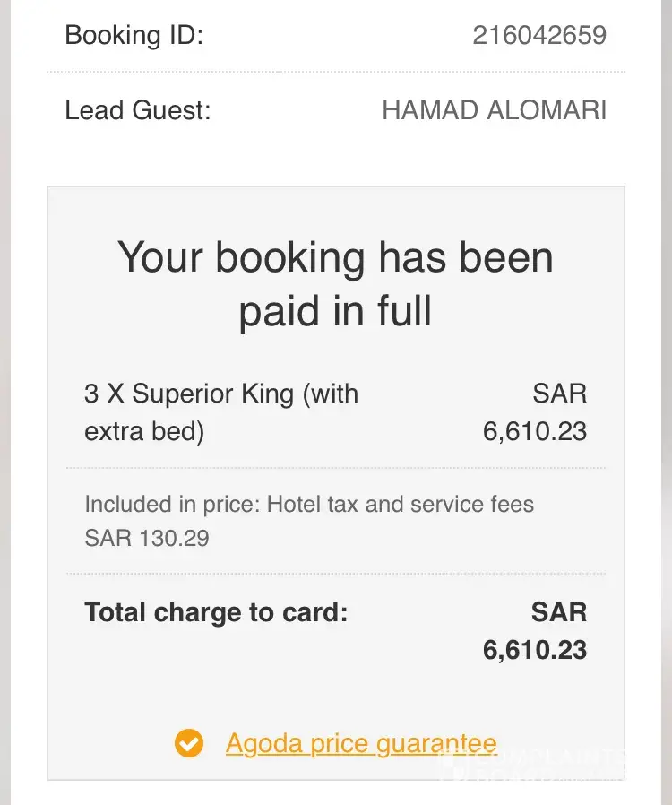The width and height of the screenshot is (672, 805).
Task: Select the guest name HAMAD ALOMARI
Action: pyautogui.click(x=494, y=110)
